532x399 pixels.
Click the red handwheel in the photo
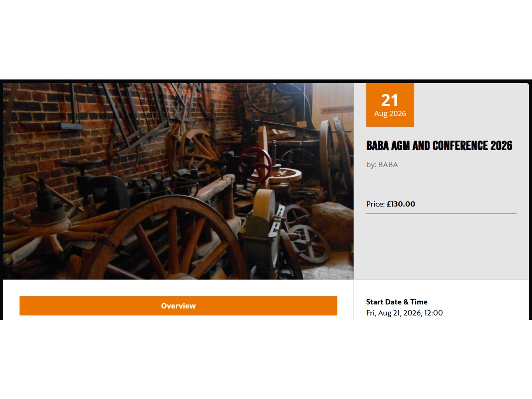click(x=257, y=164)
